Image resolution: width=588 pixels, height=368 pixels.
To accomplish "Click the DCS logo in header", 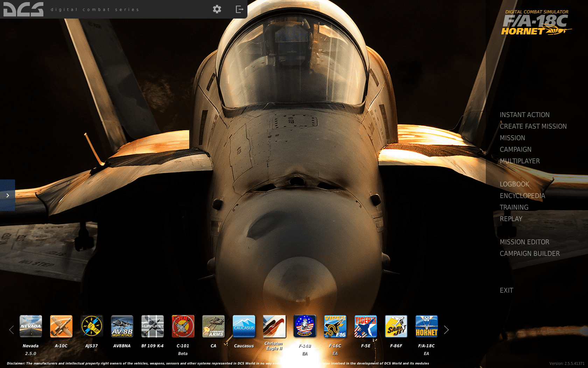I will 23,9.
